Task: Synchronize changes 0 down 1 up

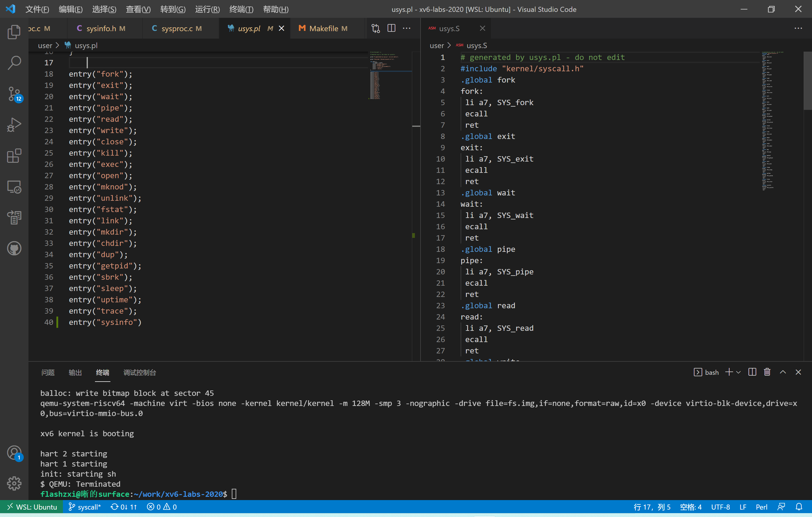Action: point(124,507)
